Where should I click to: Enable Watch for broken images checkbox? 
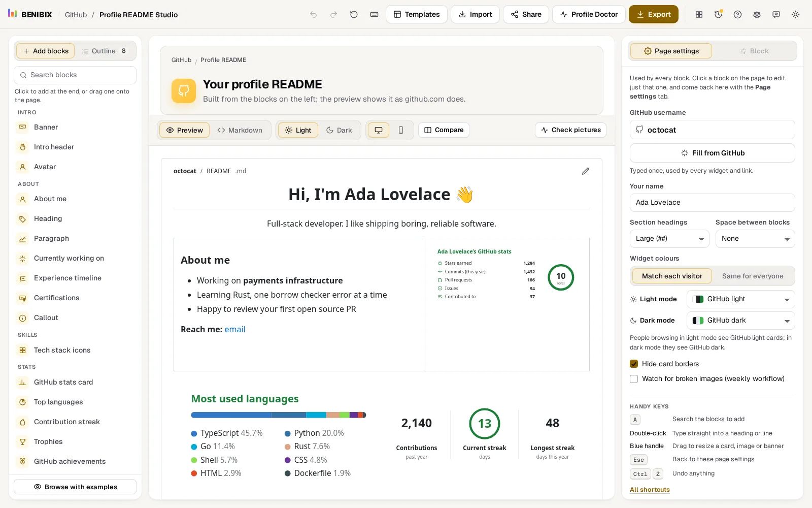pos(634,378)
